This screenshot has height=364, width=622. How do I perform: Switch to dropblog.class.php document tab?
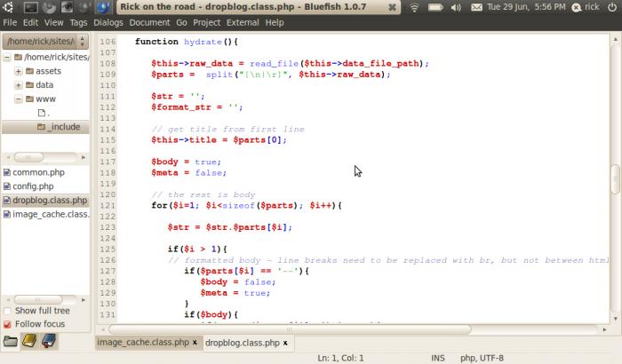(243, 343)
